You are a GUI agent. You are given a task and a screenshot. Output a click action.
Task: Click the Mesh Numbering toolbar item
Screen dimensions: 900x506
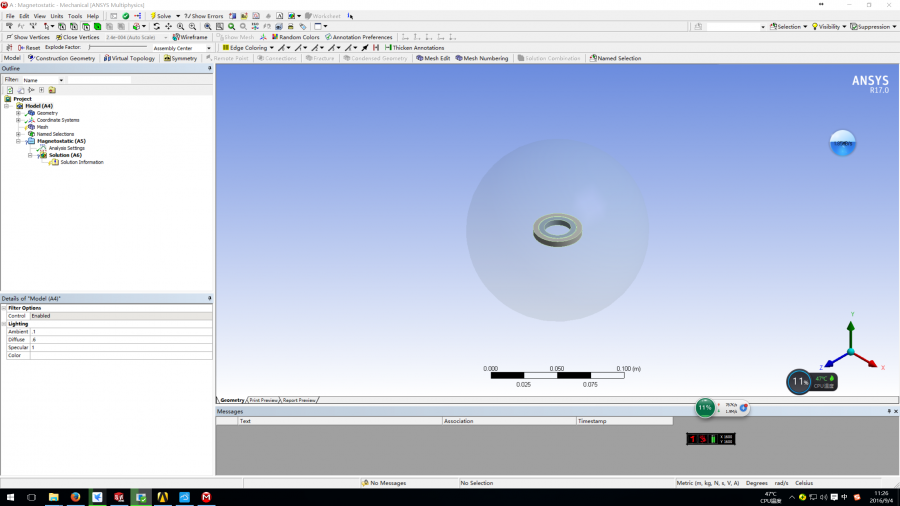click(x=482, y=58)
